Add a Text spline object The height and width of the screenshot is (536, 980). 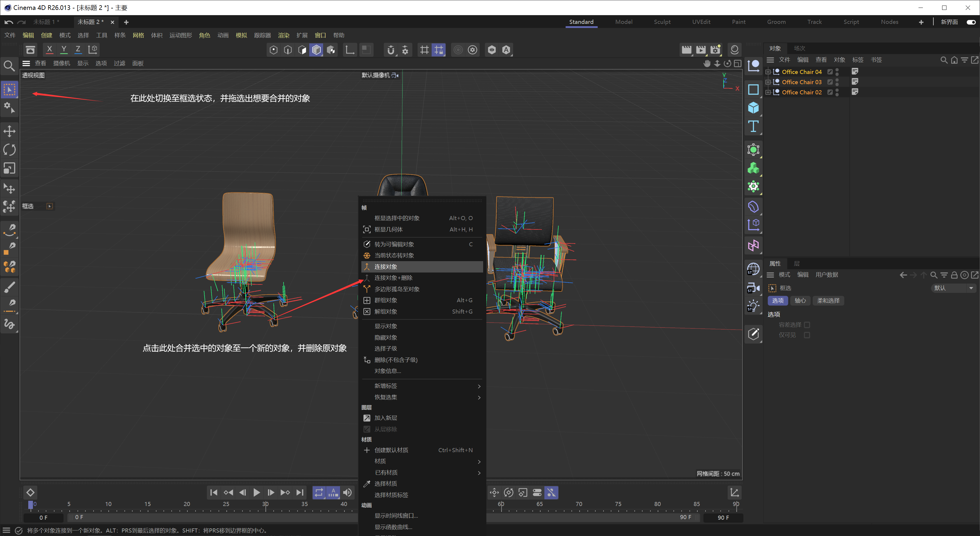click(x=753, y=126)
